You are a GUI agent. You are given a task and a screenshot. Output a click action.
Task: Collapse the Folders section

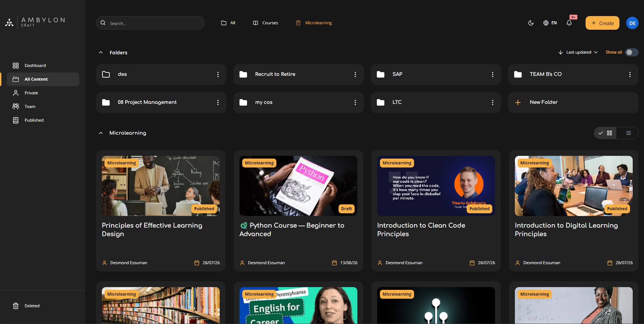pos(101,53)
